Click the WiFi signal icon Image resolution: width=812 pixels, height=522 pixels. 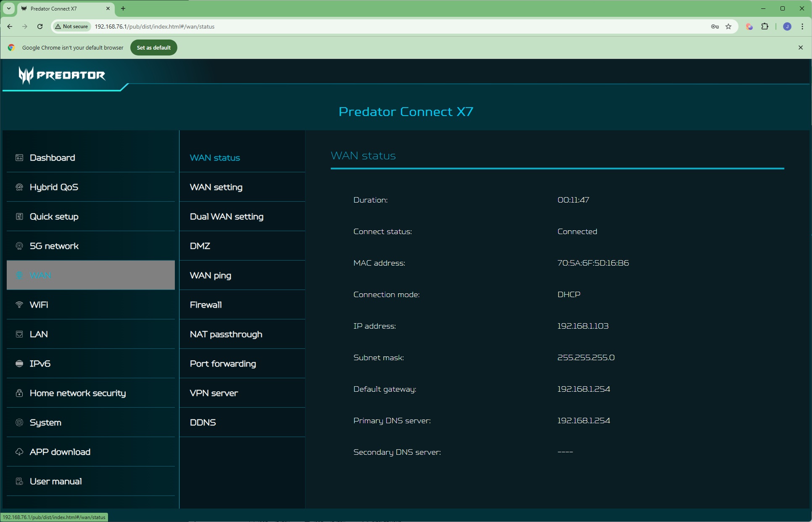(x=19, y=305)
